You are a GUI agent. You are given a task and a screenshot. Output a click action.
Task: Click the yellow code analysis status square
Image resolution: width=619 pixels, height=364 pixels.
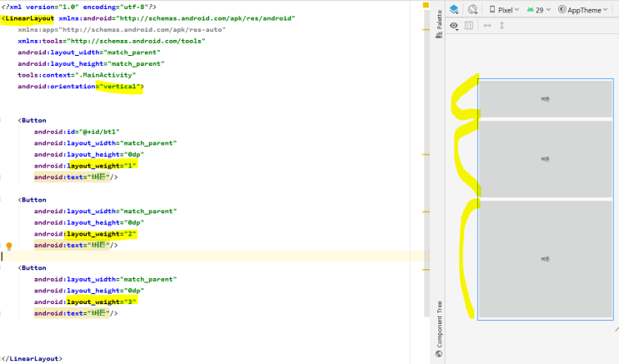(x=426, y=5)
